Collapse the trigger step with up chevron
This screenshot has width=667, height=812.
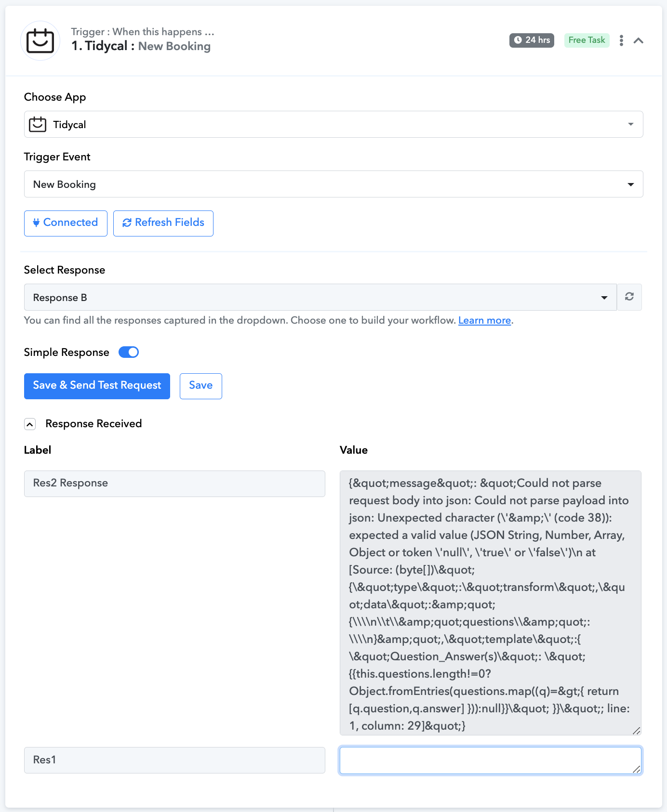click(x=639, y=40)
